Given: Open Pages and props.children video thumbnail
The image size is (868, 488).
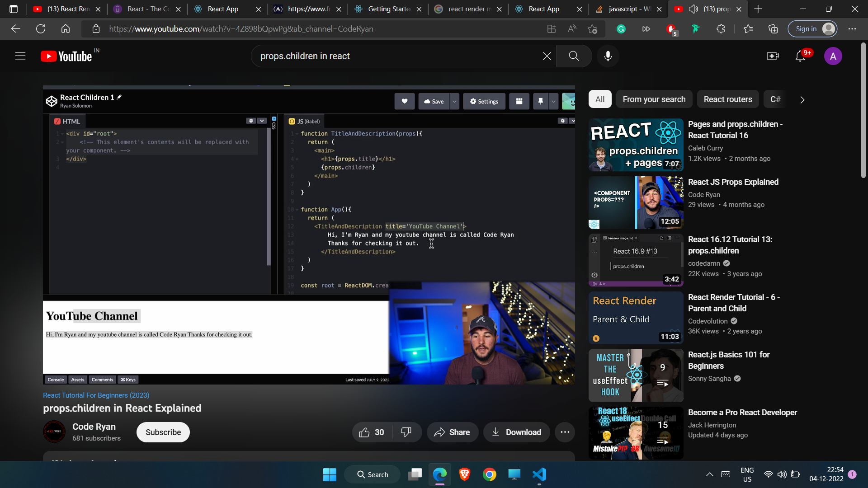Looking at the screenshot, I should point(636,145).
